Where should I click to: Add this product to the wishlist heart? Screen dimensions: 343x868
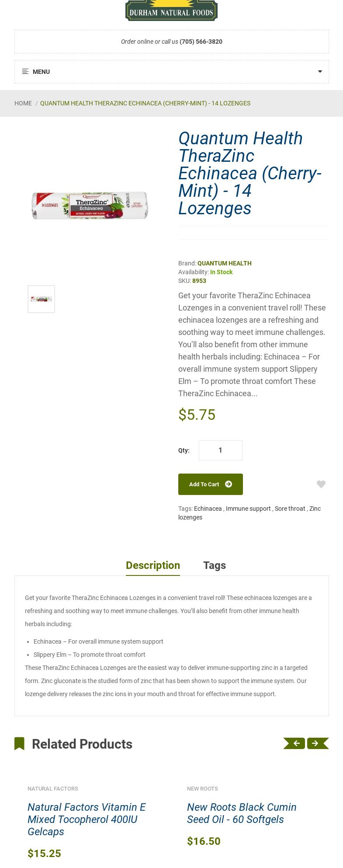(x=321, y=485)
